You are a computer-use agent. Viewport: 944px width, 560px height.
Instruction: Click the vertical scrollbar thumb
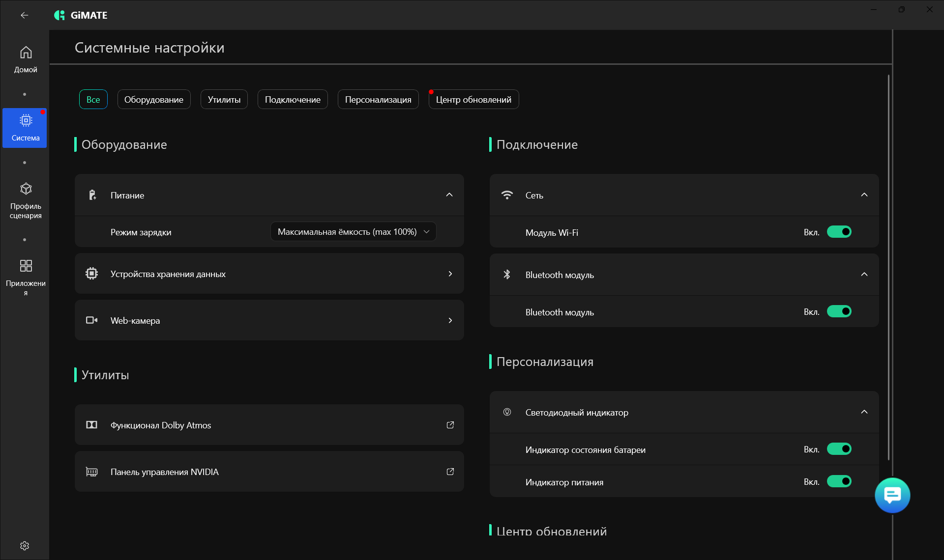point(888,268)
